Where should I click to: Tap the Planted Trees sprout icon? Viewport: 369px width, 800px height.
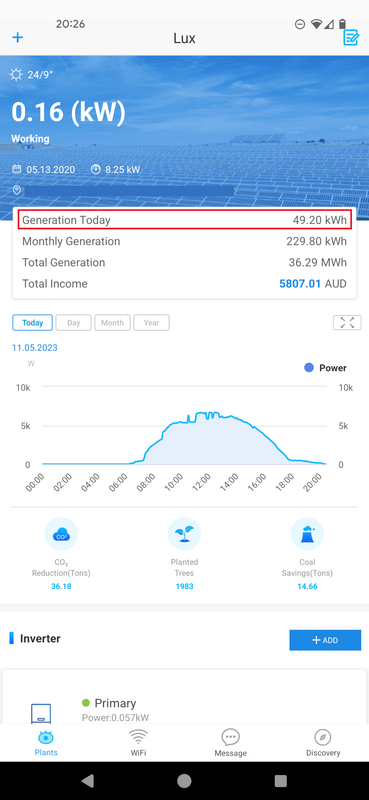(x=184, y=534)
